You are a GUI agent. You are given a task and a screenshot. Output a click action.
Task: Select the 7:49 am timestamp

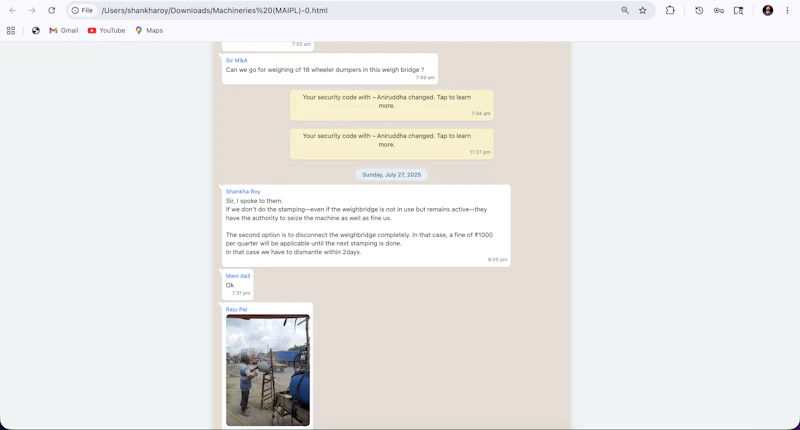(425, 78)
